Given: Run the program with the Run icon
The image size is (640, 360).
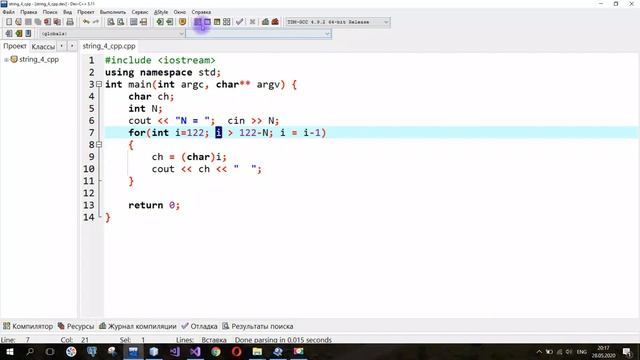Looking at the screenshot, I should [x=207, y=22].
